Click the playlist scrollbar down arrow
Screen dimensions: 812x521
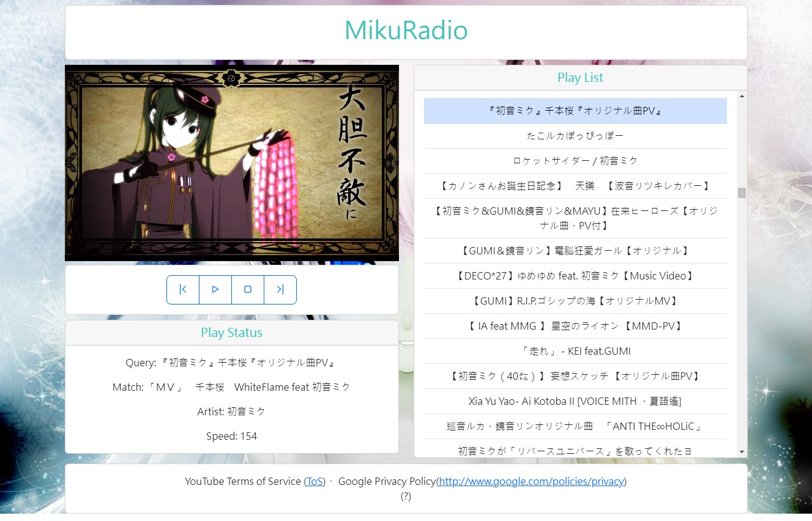742,452
